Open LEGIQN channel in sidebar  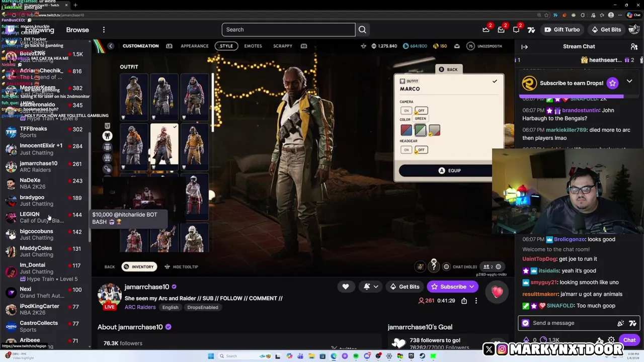(45, 217)
